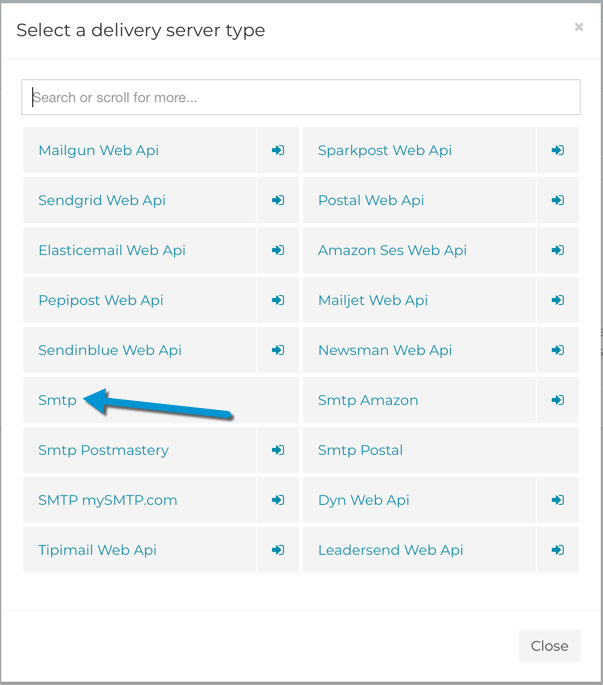
Task: Select Elasticemail Web Api option
Action: tap(112, 250)
